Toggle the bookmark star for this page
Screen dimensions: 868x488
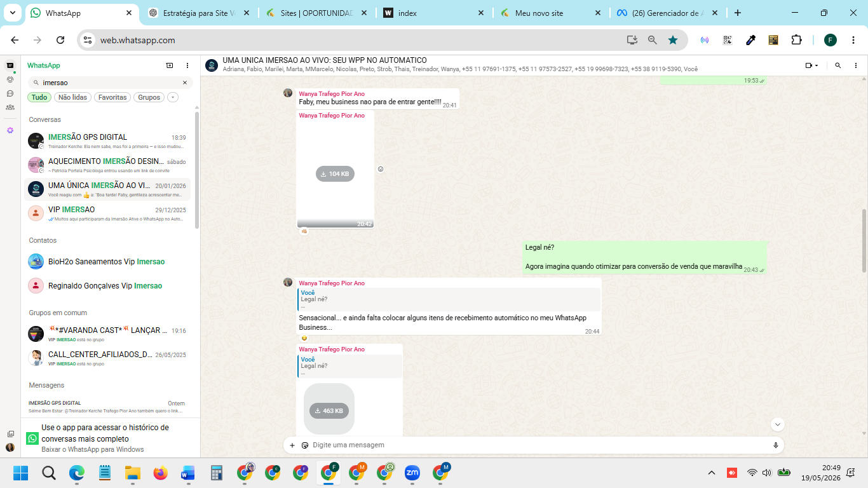[673, 40]
